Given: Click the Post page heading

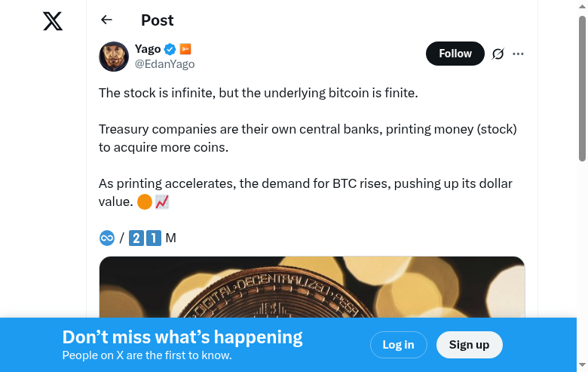Looking at the screenshot, I should [x=158, y=20].
